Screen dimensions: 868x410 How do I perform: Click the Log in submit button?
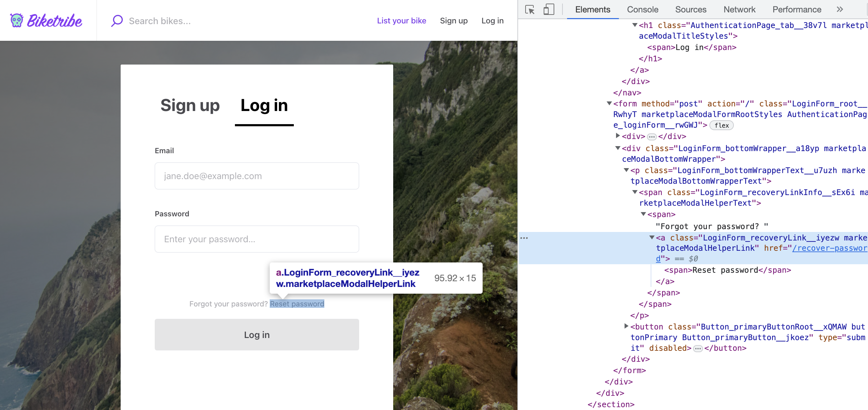pyautogui.click(x=256, y=334)
